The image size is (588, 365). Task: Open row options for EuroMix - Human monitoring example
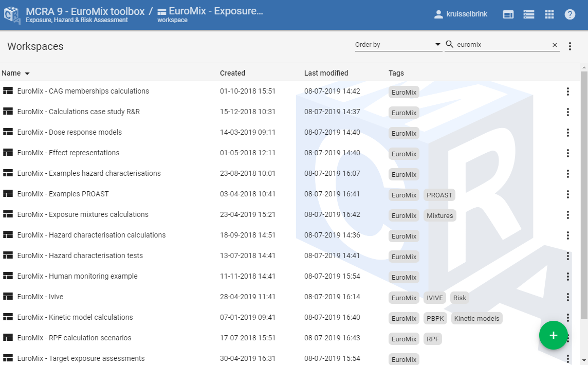click(x=568, y=277)
